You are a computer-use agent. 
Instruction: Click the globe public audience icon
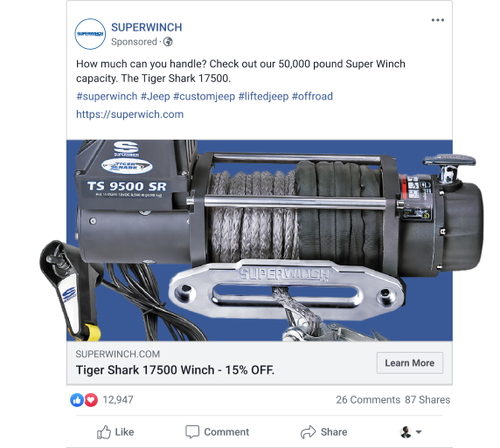(168, 42)
